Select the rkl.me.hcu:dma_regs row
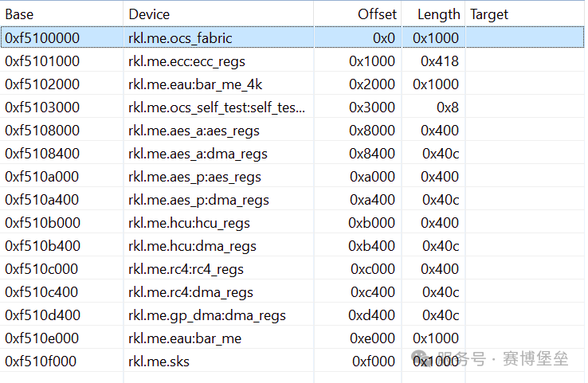588x383 pixels. [292, 245]
